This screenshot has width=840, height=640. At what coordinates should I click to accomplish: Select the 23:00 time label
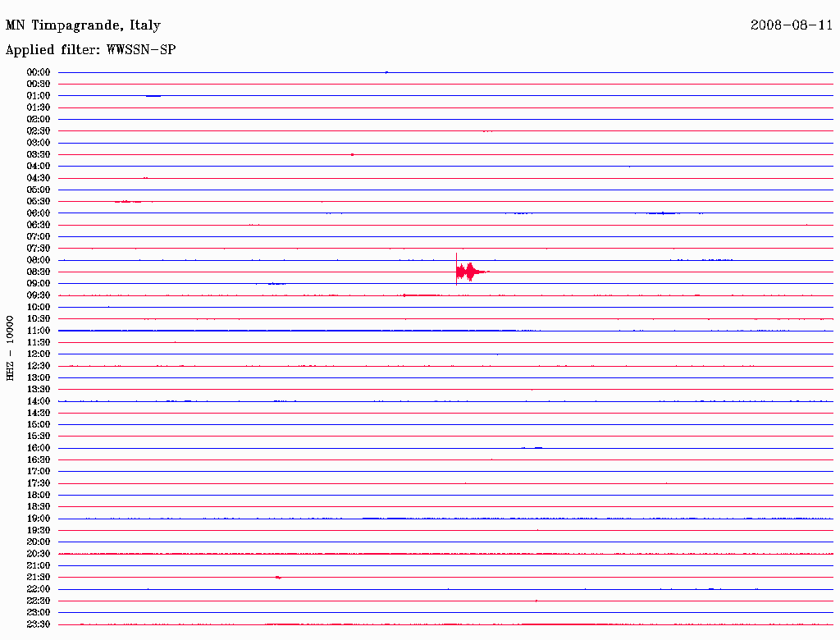coord(39,612)
